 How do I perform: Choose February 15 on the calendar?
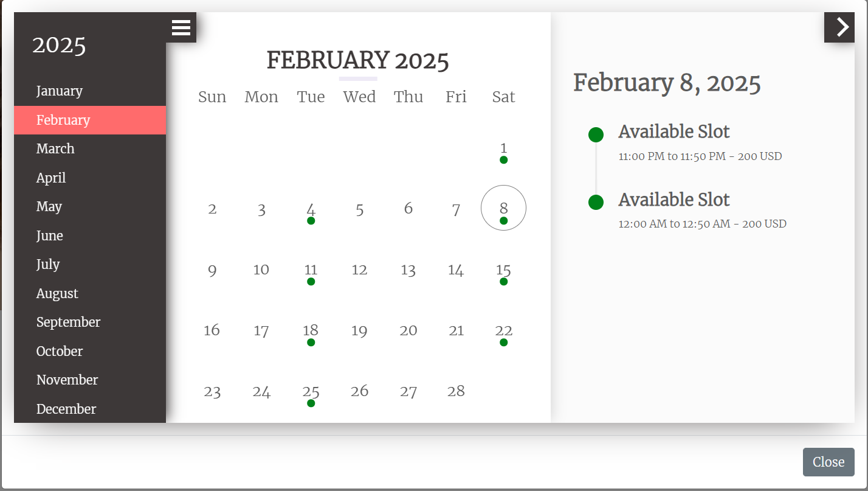(503, 270)
